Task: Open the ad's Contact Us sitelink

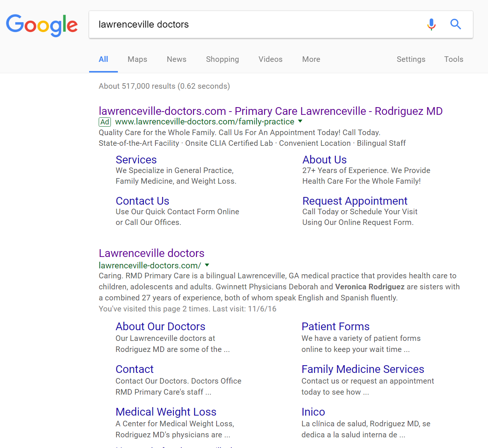Action: tap(143, 201)
